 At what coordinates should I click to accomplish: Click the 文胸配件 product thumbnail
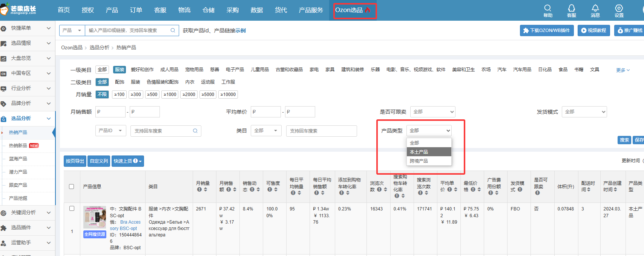point(95,217)
